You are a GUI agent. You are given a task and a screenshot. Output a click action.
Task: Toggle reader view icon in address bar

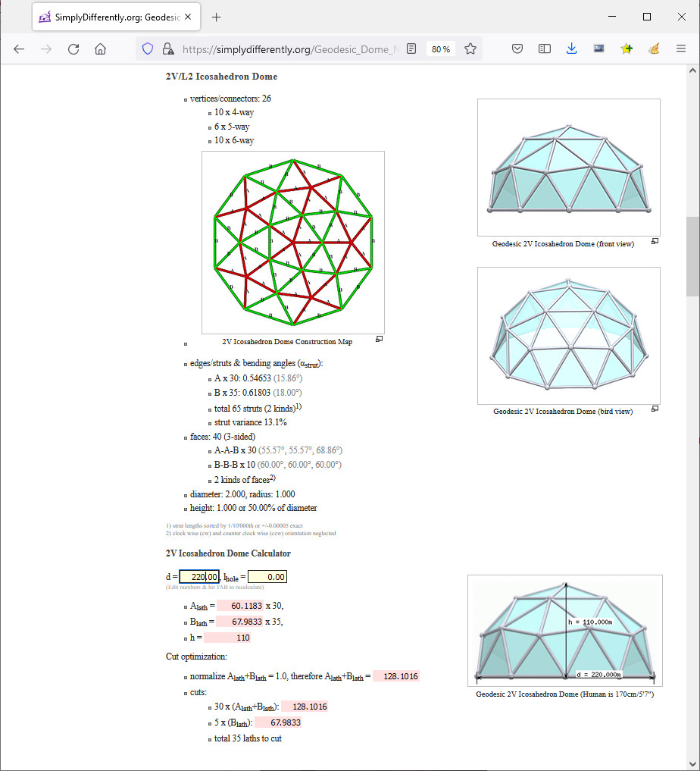pyautogui.click(x=411, y=49)
